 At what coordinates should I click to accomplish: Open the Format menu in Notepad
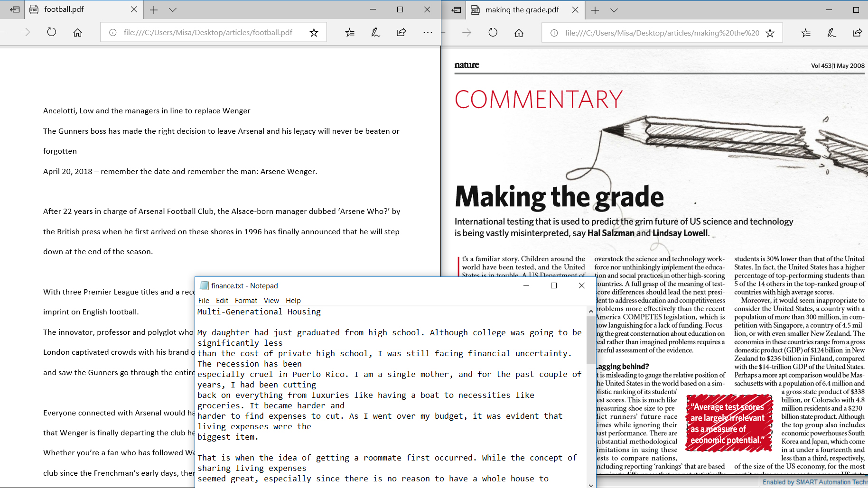click(246, 301)
